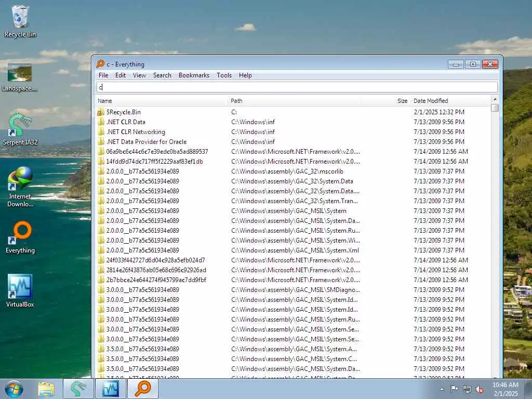
Task: Click the Everything icon in title bar
Action: (100, 64)
